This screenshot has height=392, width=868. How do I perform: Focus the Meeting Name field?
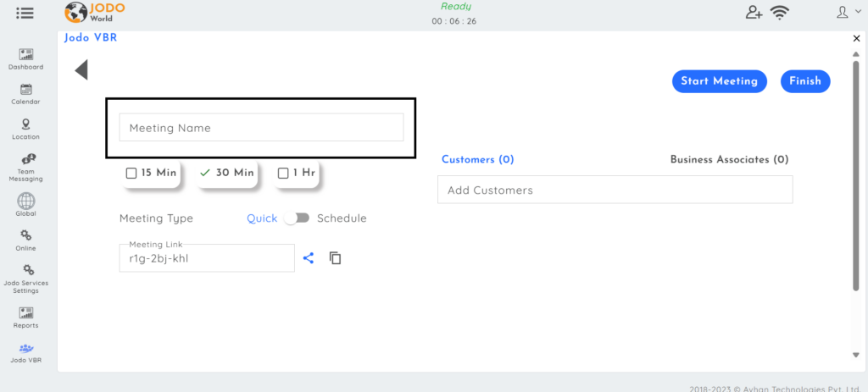tap(261, 128)
